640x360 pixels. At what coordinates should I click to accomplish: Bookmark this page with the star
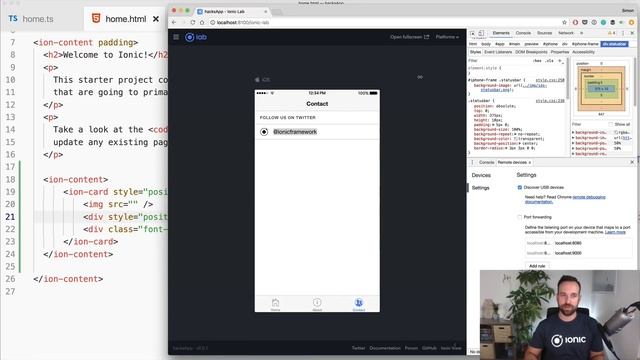click(564, 22)
